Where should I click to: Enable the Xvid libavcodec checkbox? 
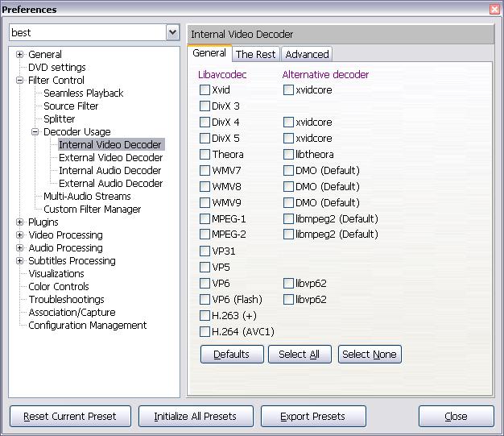[205, 90]
